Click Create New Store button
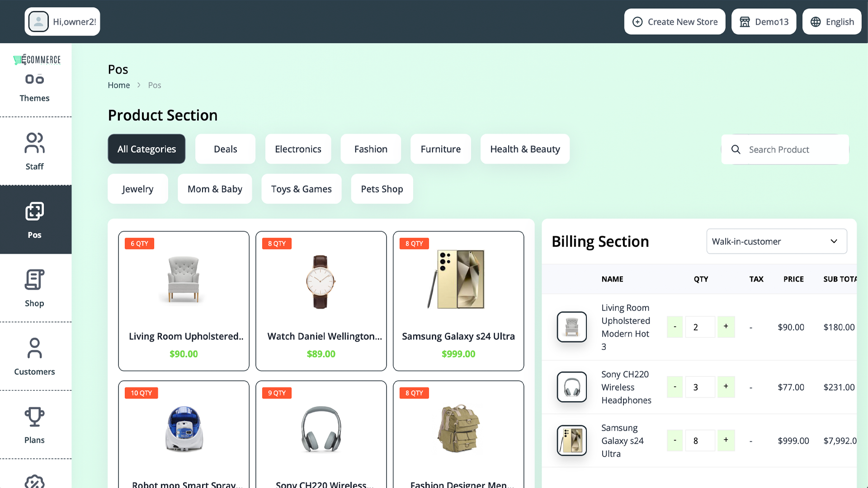 click(x=675, y=22)
